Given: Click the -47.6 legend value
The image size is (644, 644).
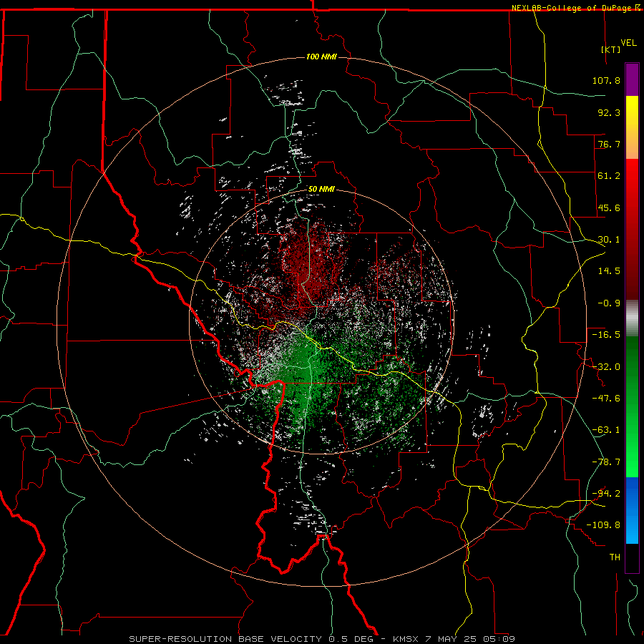Looking at the screenshot, I should [606, 398].
